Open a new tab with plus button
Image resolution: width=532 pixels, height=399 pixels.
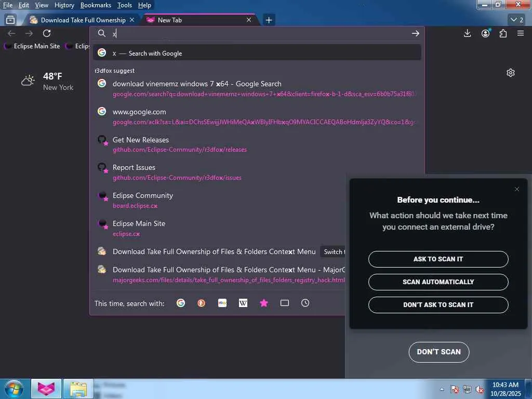(269, 20)
